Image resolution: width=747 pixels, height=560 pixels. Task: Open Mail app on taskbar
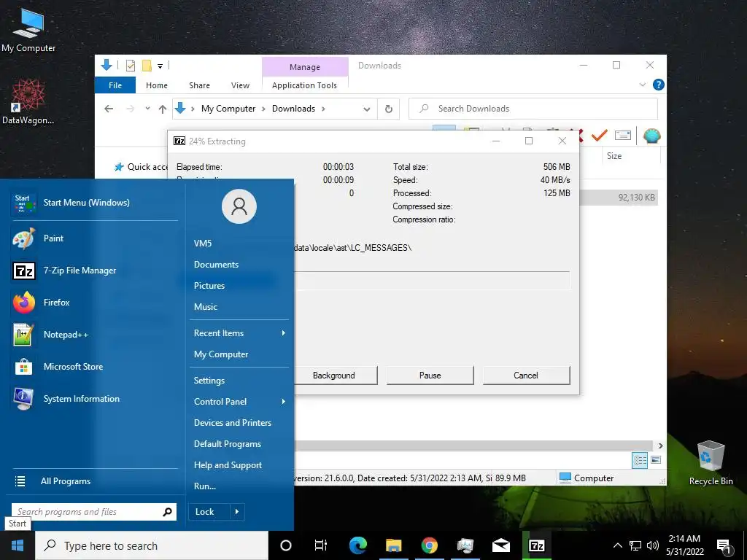coord(501,545)
